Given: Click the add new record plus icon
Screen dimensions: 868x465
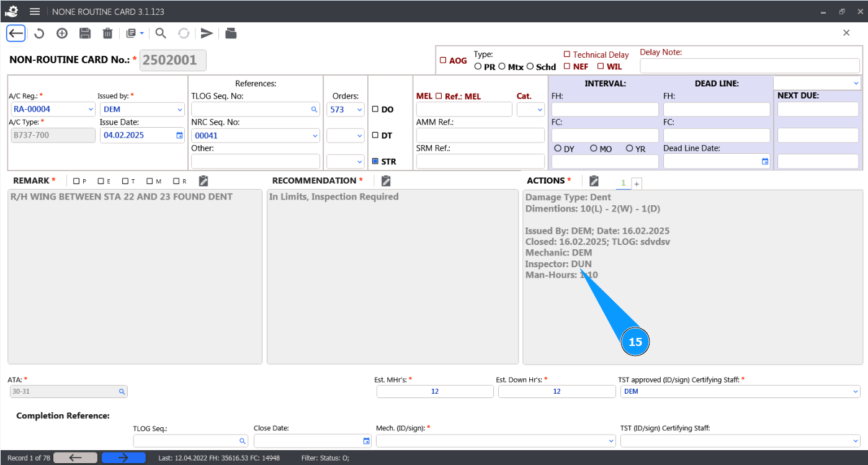Looking at the screenshot, I should click(62, 33).
